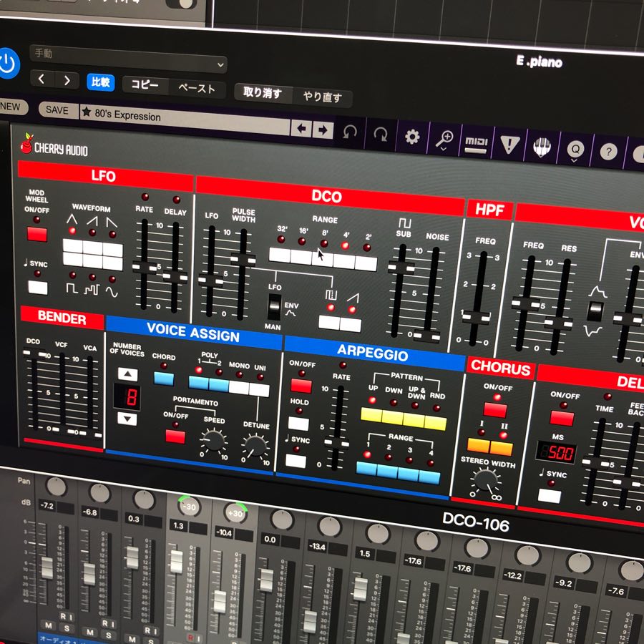Viewport: 644px width, 644px height.
Task: Increase number of voices up arrow
Action: 128,374
